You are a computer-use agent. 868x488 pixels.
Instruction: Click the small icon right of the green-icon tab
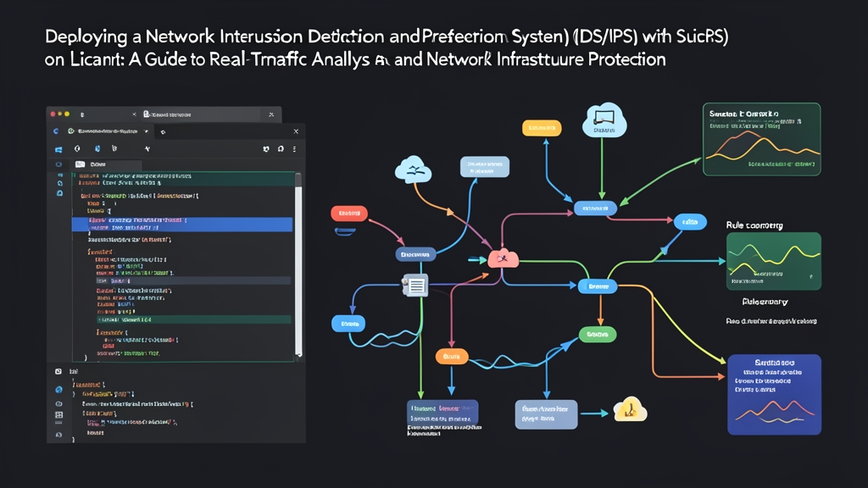[163, 132]
